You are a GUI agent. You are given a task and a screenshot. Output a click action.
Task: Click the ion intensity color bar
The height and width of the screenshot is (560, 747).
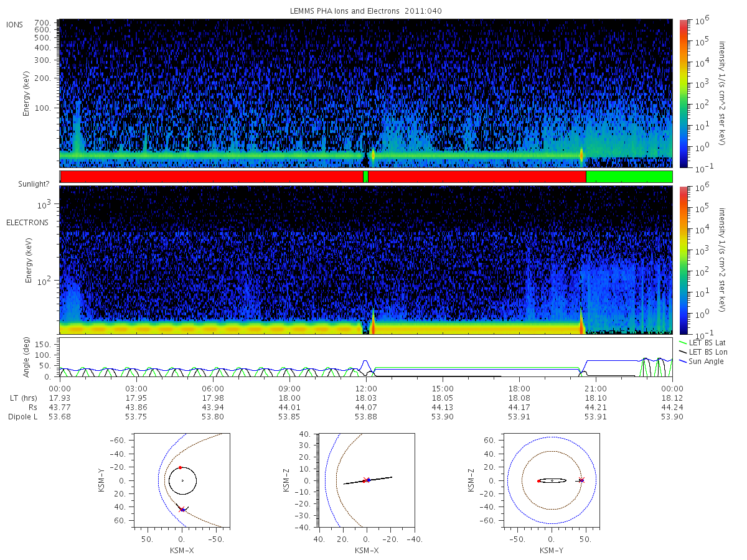[x=683, y=93]
